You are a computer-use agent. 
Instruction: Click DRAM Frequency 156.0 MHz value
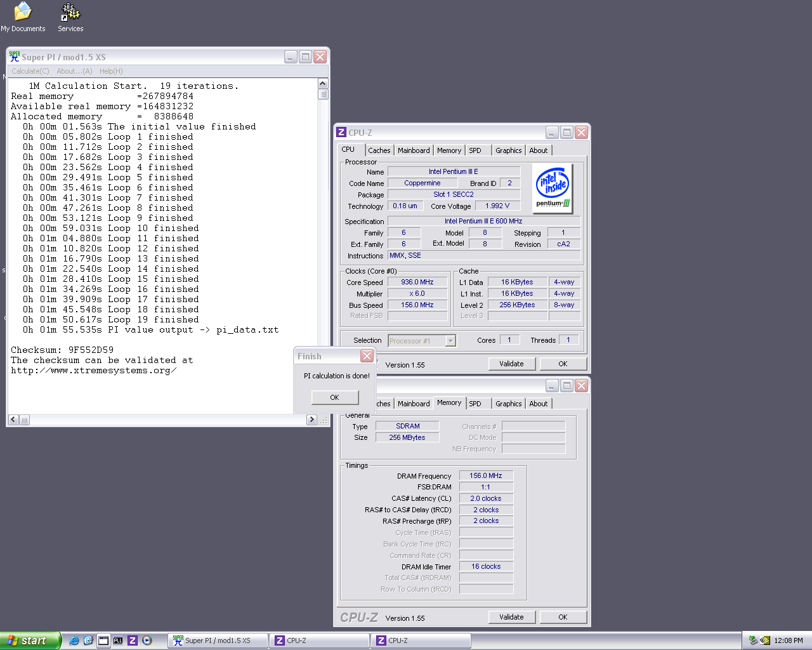coord(486,475)
